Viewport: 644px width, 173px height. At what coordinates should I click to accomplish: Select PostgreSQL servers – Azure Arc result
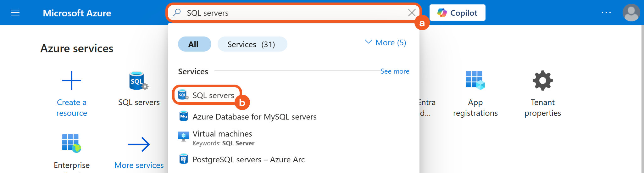coord(248,159)
